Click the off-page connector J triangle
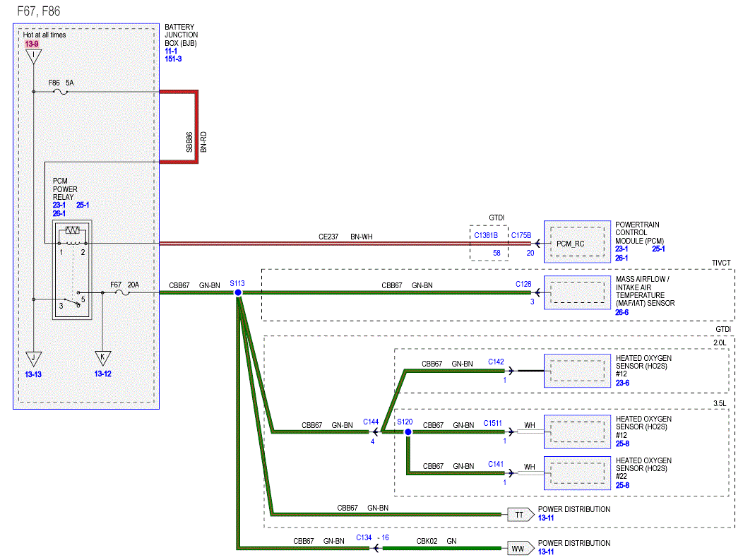This screenshot has width=755, height=560. click(33, 359)
